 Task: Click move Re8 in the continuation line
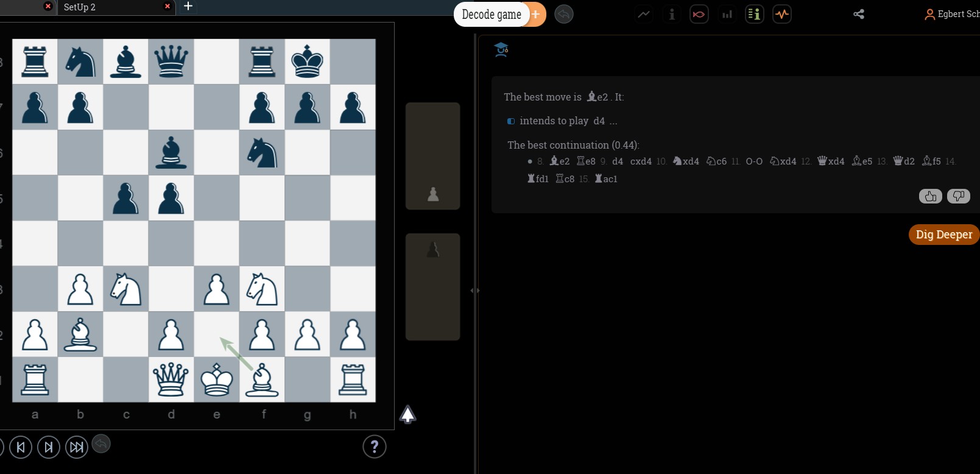pyautogui.click(x=587, y=161)
